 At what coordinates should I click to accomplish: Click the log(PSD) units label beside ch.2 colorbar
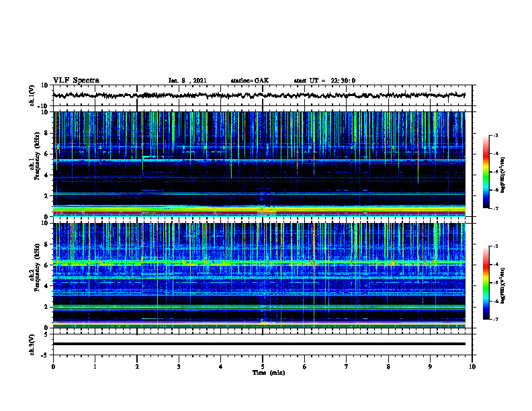(503, 286)
